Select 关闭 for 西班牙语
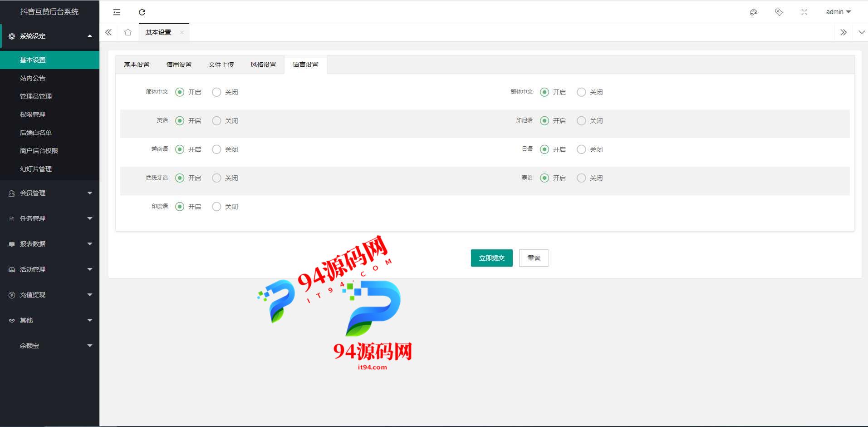Image resolution: width=868 pixels, height=427 pixels. (216, 178)
